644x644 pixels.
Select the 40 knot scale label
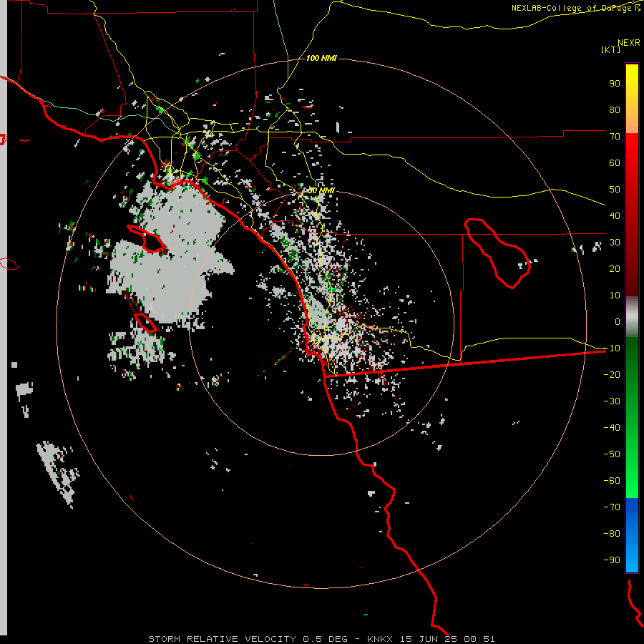pyautogui.click(x=615, y=215)
